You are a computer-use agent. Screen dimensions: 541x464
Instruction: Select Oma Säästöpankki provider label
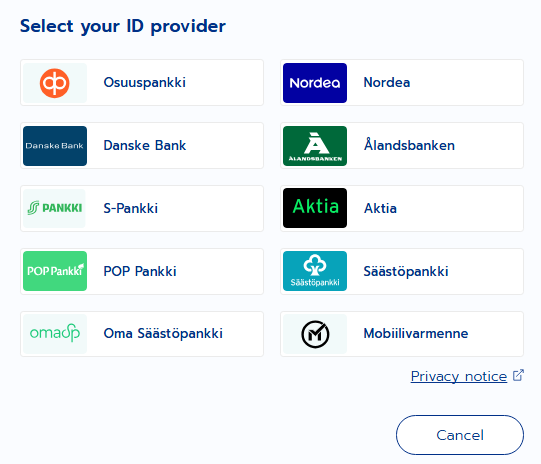(x=163, y=333)
